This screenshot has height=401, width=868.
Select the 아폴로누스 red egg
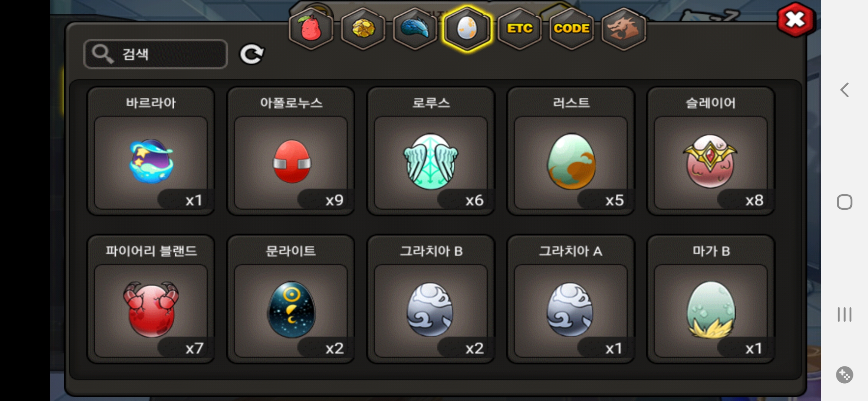[291, 151]
